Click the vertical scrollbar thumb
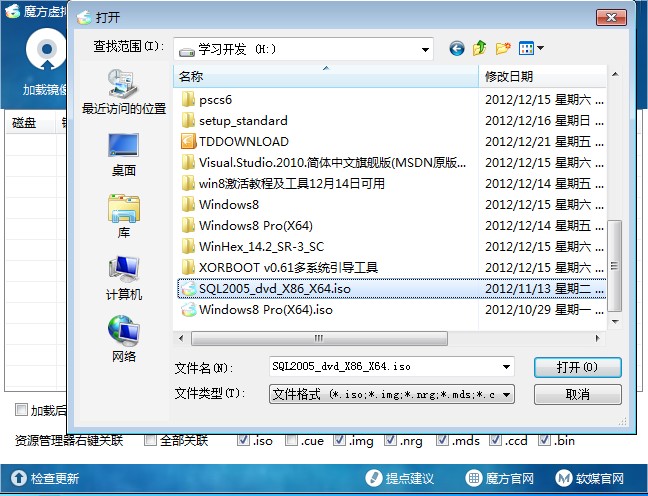The image size is (648, 496). pos(615,266)
